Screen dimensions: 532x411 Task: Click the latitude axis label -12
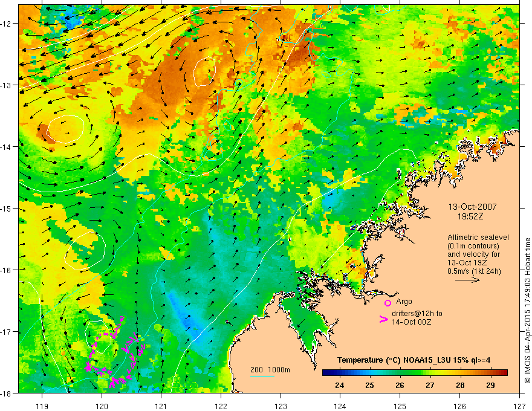6,24
